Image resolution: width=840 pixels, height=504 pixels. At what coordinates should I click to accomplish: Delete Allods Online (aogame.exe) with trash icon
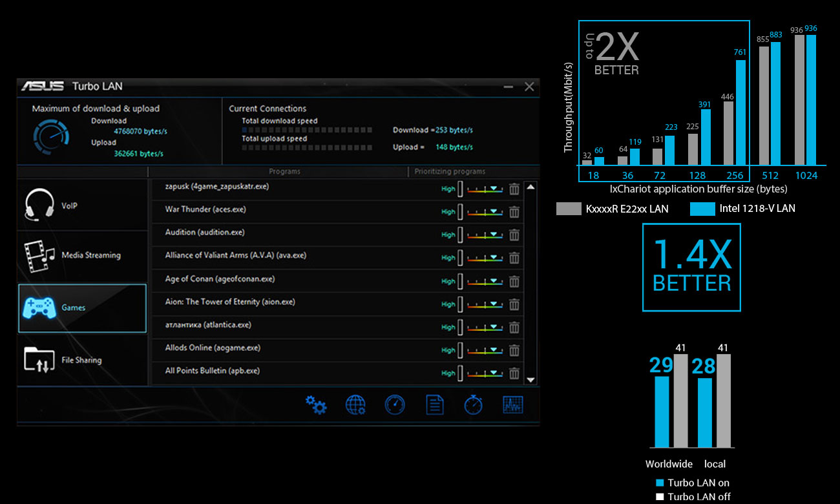514,350
